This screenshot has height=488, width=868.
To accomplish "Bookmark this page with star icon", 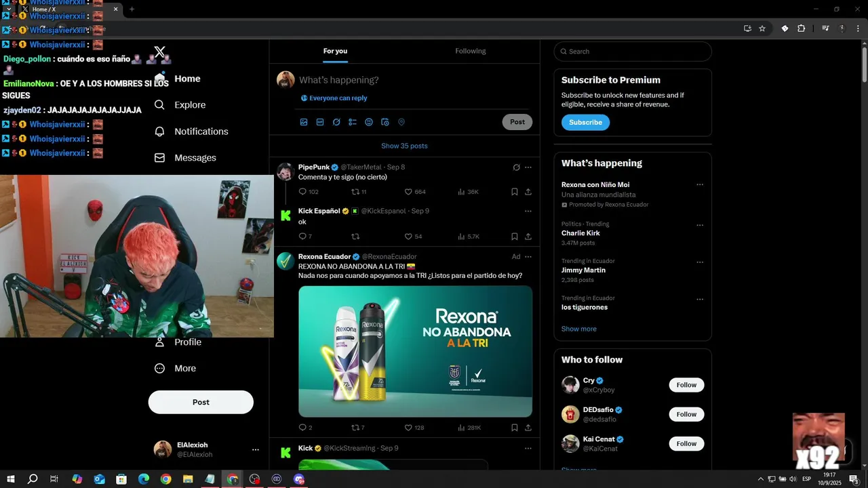I will point(762,28).
